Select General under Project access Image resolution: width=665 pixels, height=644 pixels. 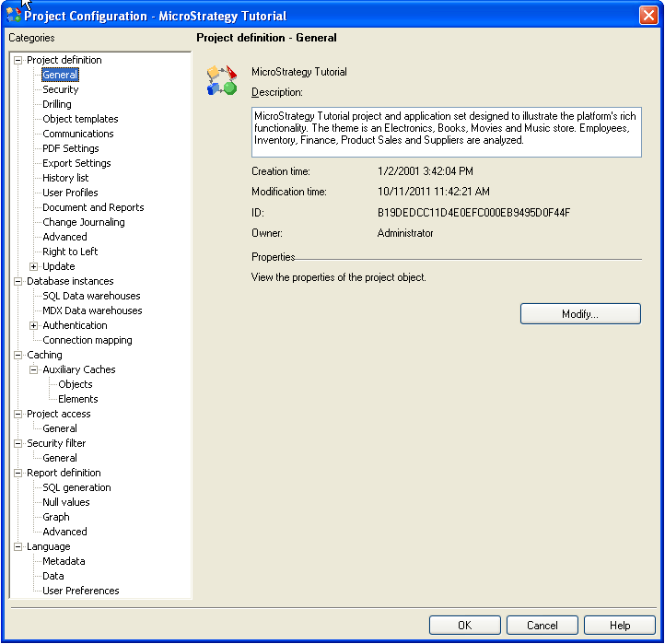click(60, 429)
